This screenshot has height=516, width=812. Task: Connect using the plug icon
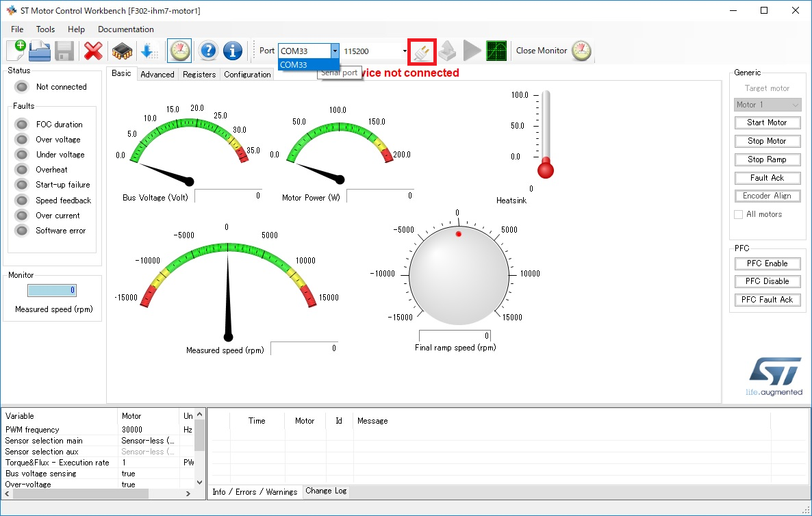pos(422,51)
